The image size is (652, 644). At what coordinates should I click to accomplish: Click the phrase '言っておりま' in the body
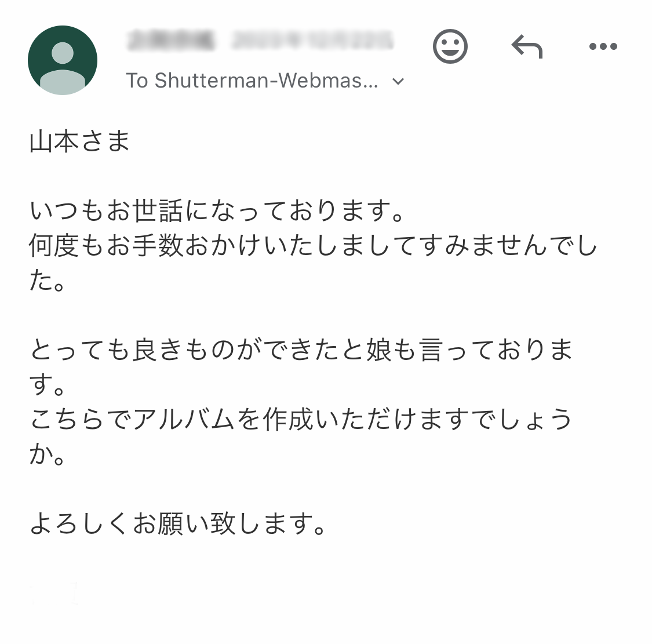[496, 351]
